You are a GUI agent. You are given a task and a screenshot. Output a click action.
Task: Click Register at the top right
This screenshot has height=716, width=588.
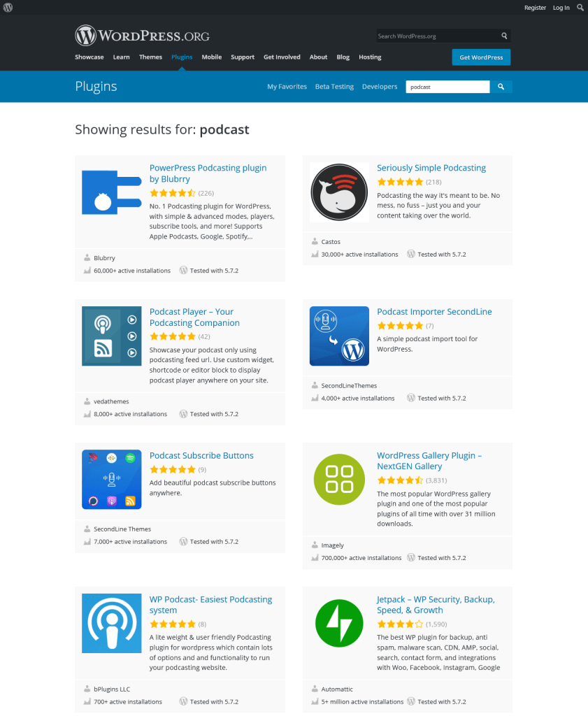(535, 8)
